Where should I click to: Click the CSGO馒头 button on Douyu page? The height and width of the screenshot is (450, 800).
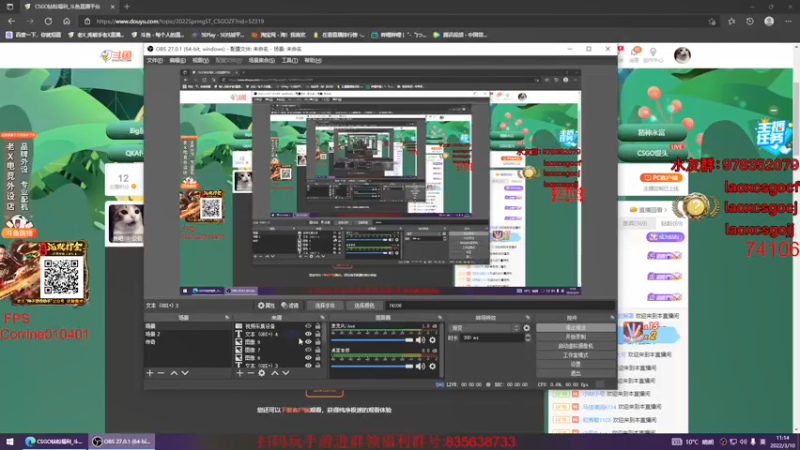[x=652, y=153]
